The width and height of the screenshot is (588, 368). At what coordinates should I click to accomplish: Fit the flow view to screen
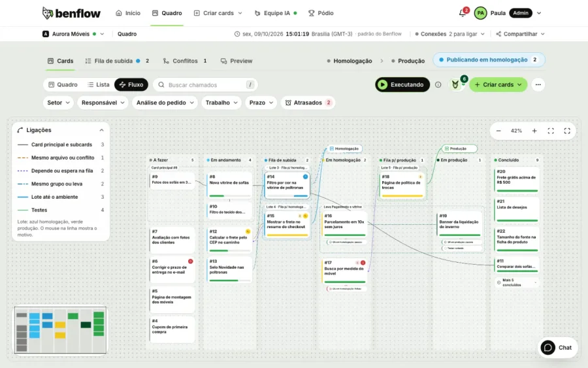click(551, 131)
